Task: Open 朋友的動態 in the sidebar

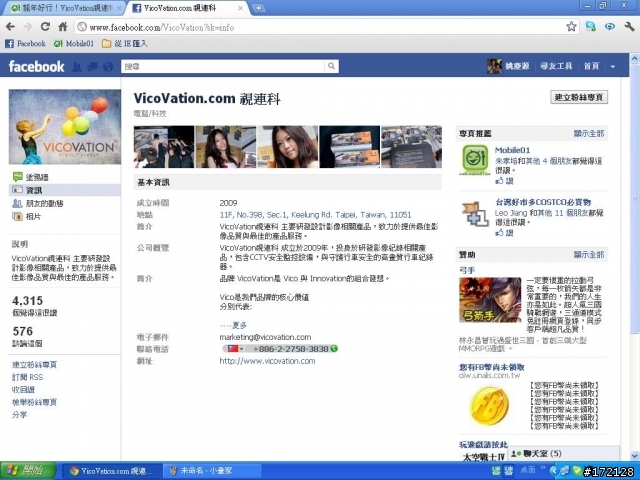Action: coord(38,203)
